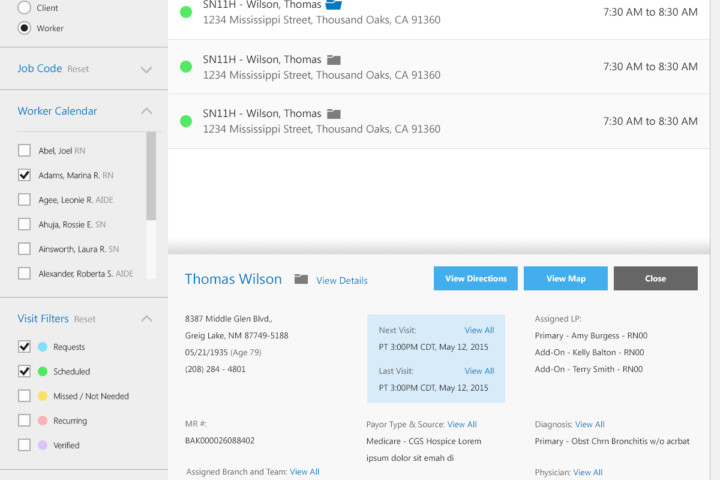Click View All beside Diagnosis
Image resolution: width=720 pixels, height=480 pixels.
(x=589, y=424)
